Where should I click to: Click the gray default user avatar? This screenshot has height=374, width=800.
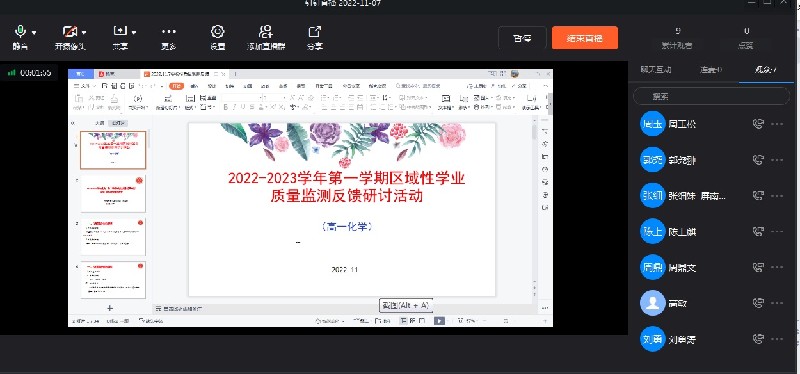tap(653, 303)
